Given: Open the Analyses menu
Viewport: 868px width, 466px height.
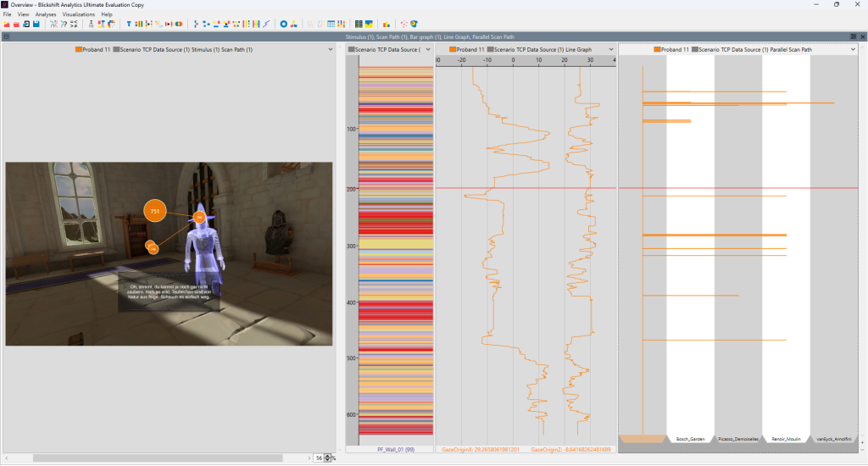Looking at the screenshot, I should click(45, 14).
